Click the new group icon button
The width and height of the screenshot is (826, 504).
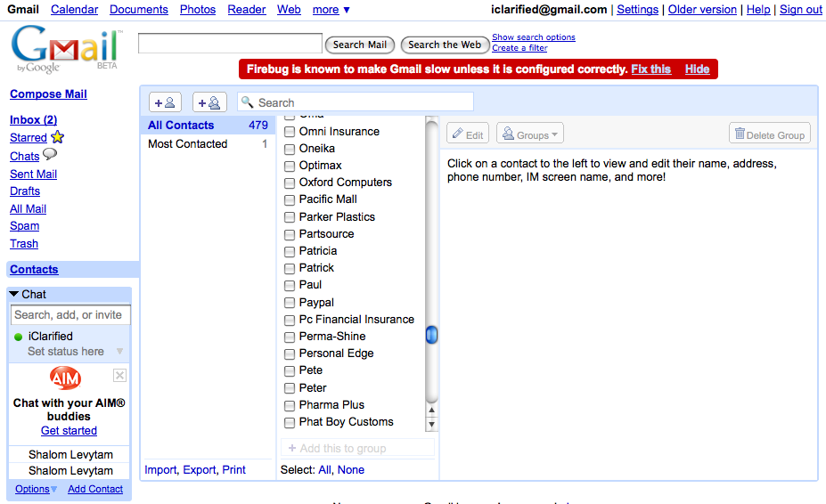pos(209,102)
